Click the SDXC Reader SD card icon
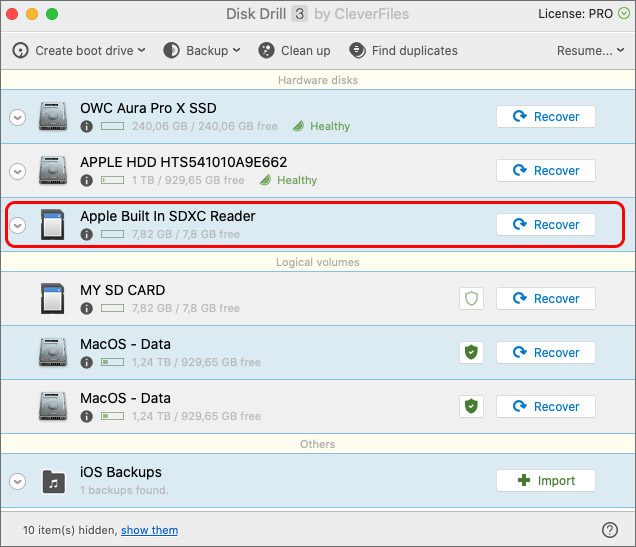Screen dimensions: 636x547 click(53, 225)
